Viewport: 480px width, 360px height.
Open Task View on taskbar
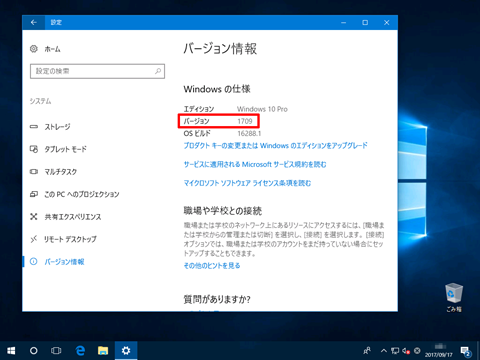point(56,351)
